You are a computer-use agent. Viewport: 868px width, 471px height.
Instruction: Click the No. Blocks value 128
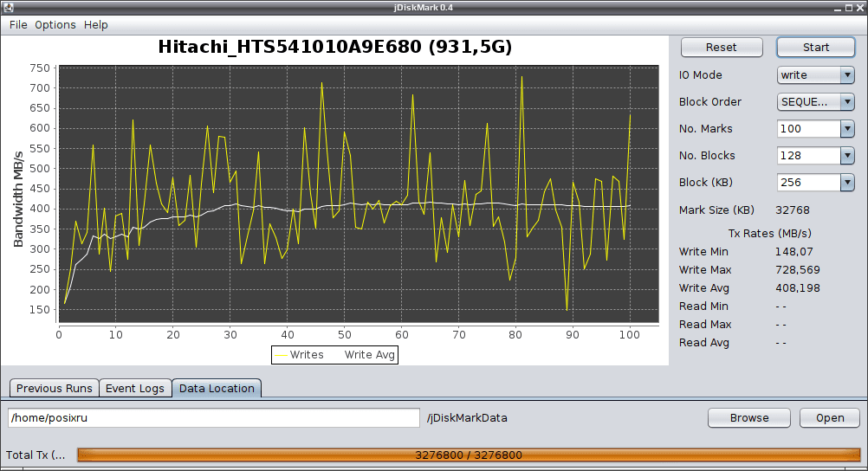tap(809, 156)
